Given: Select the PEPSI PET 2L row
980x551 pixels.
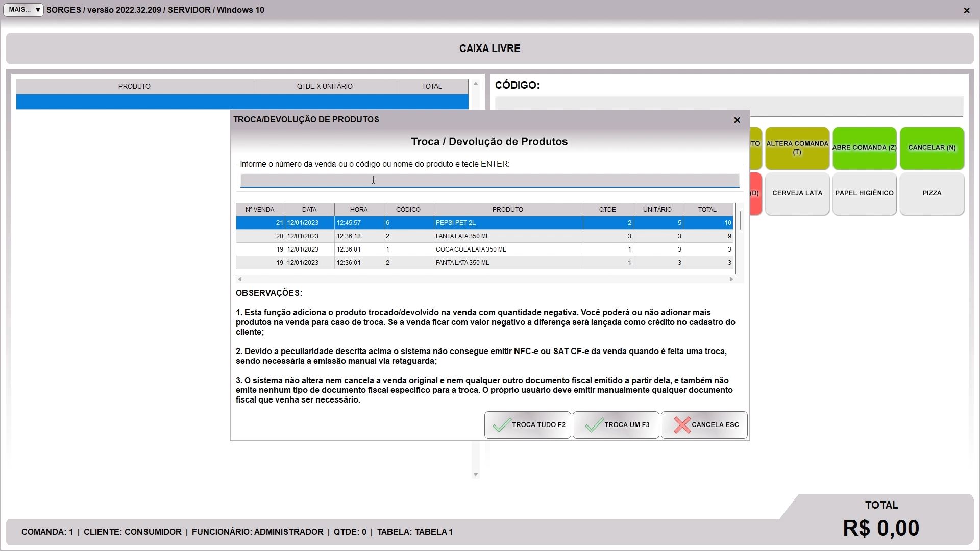Looking at the screenshot, I should click(x=484, y=223).
